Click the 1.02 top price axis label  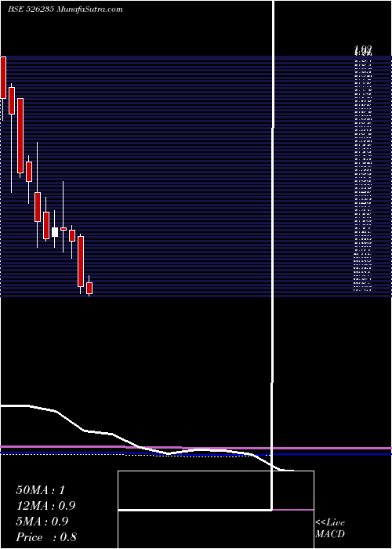tap(363, 49)
